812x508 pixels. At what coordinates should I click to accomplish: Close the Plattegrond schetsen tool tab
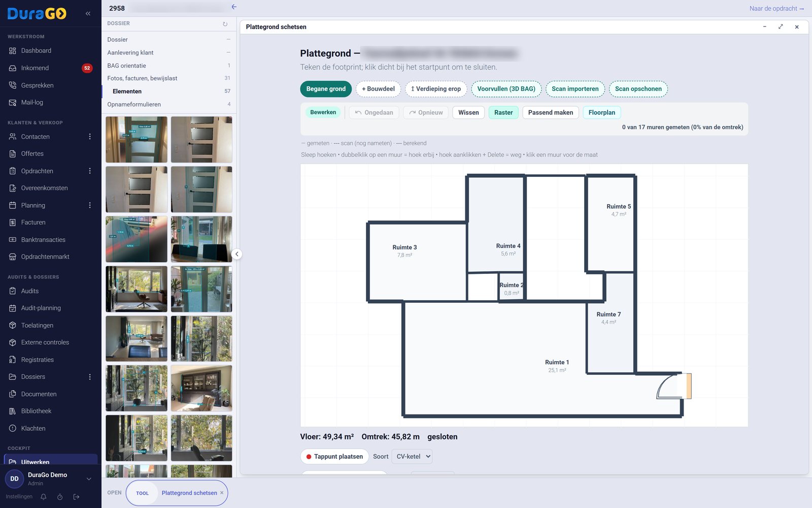click(x=222, y=493)
